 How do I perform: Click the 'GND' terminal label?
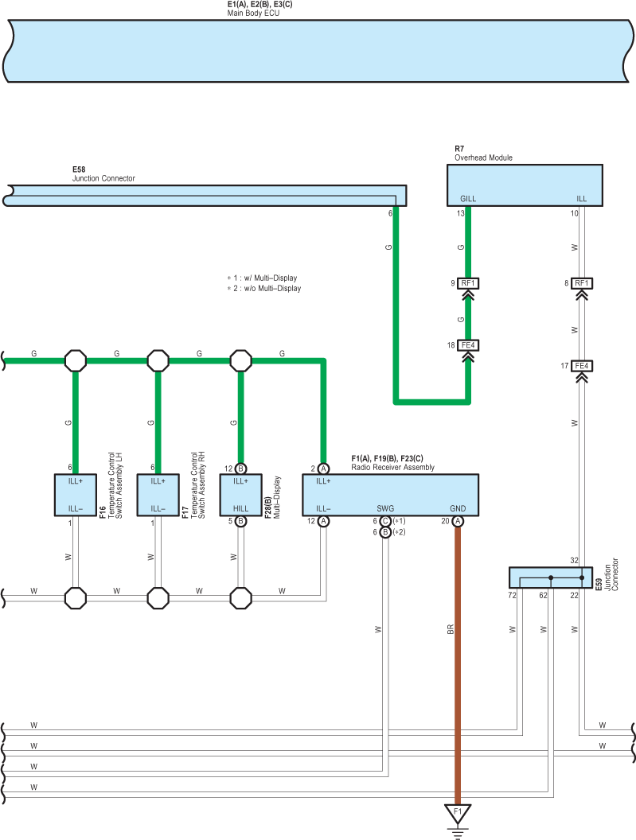458,508
